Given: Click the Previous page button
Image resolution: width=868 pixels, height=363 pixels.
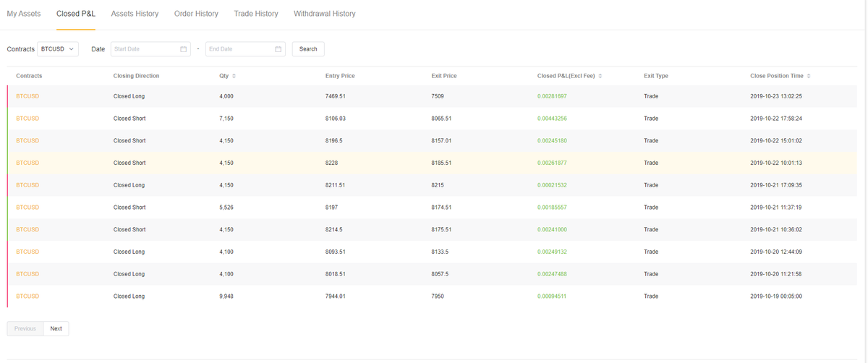Looking at the screenshot, I should (25, 328).
